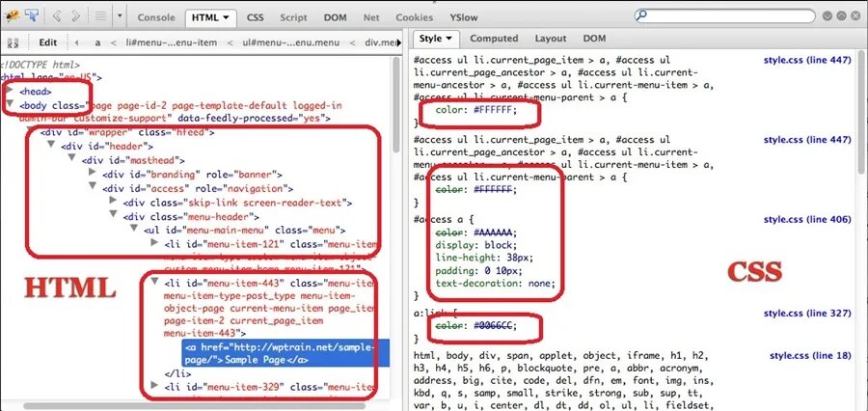Open style.css (line 18) source link

pos(810,356)
